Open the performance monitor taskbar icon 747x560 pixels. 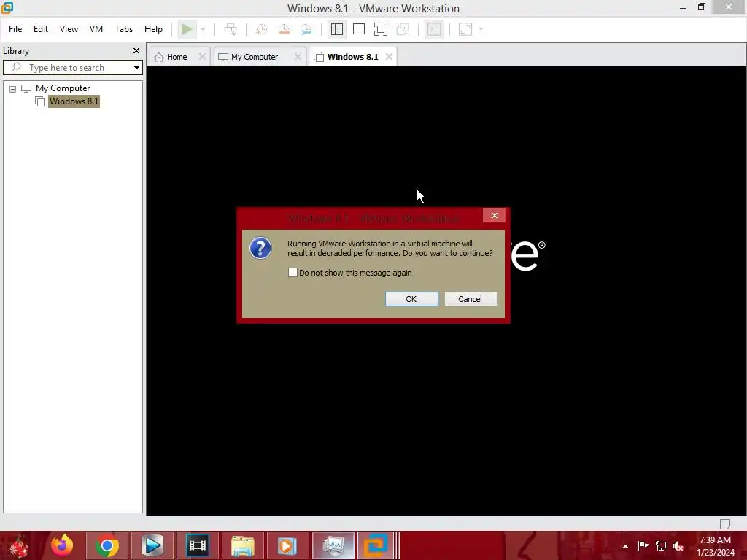[333, 545]
